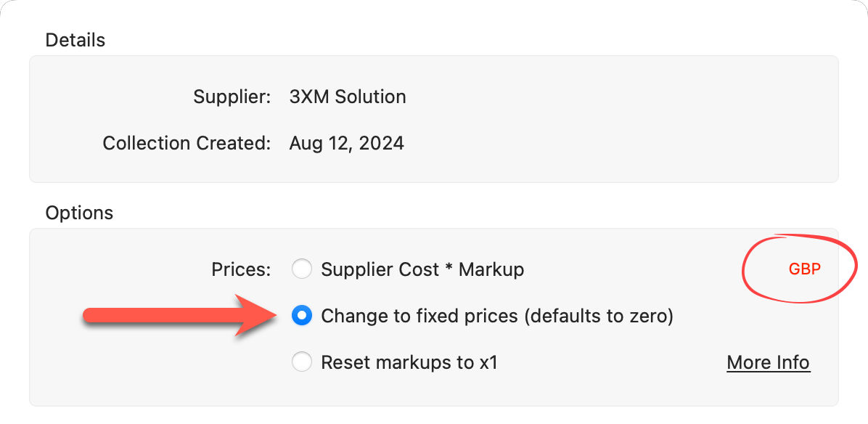Click the "Supplier:" field label
868x424 pixels.
click(232, 97)
